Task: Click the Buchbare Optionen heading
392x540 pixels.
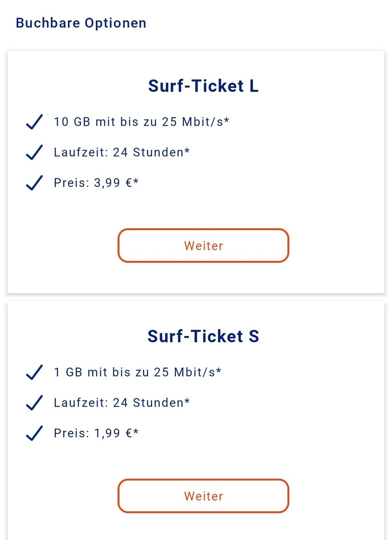Action: pyautogui.click(x=81, y=23)
